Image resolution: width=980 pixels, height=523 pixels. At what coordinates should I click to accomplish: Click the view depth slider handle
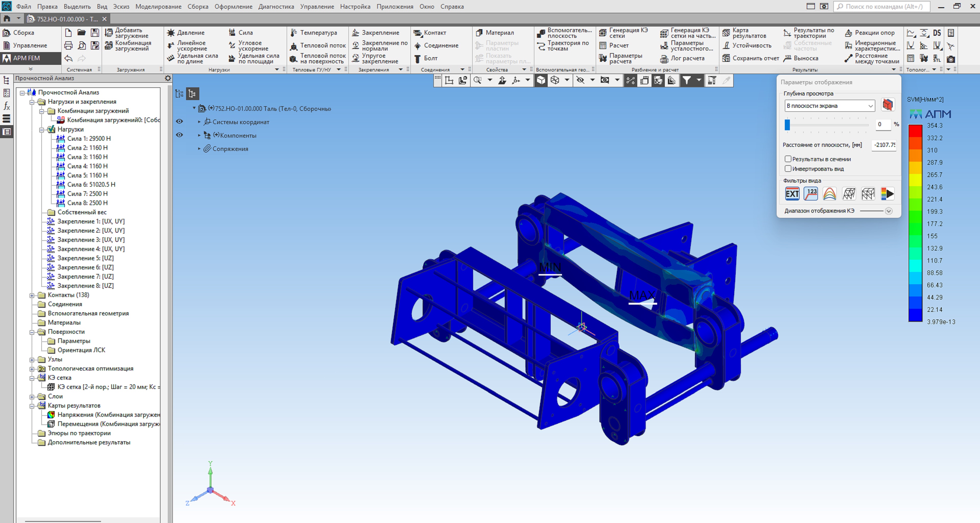coord(787,124)
